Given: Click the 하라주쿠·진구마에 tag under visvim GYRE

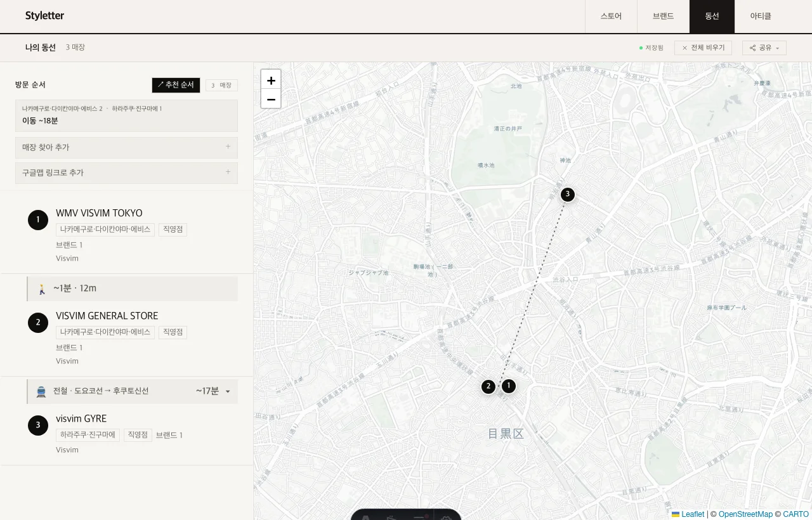Looking at the screenshot, I should (88, 435).
